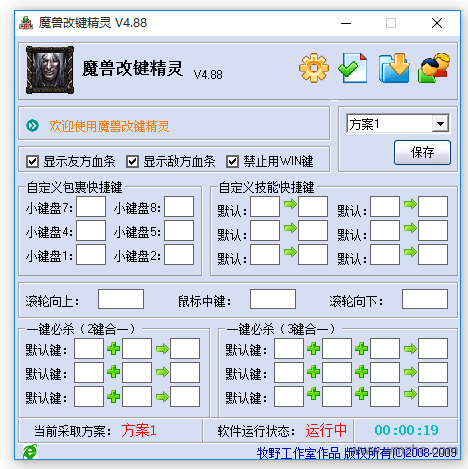468x469 pixels.
Task: Click the 鼠标中键 input field
Action: (x=273, y=299)
